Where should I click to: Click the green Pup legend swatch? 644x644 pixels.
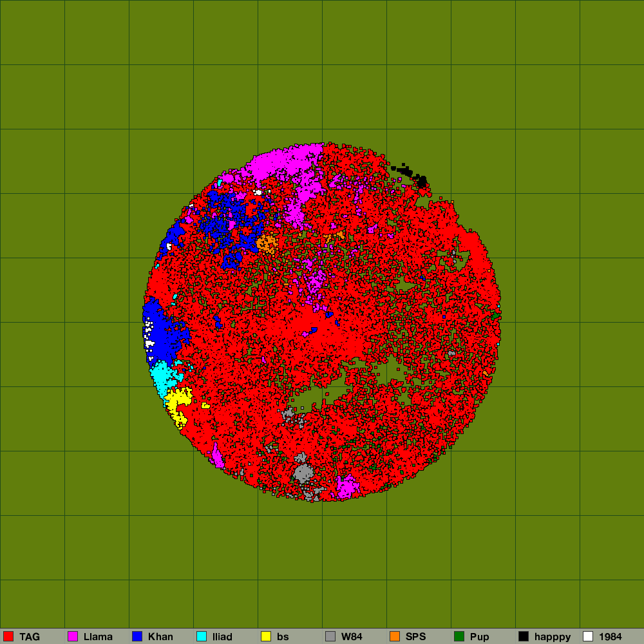pyautogui.click(x=459, y=636)
